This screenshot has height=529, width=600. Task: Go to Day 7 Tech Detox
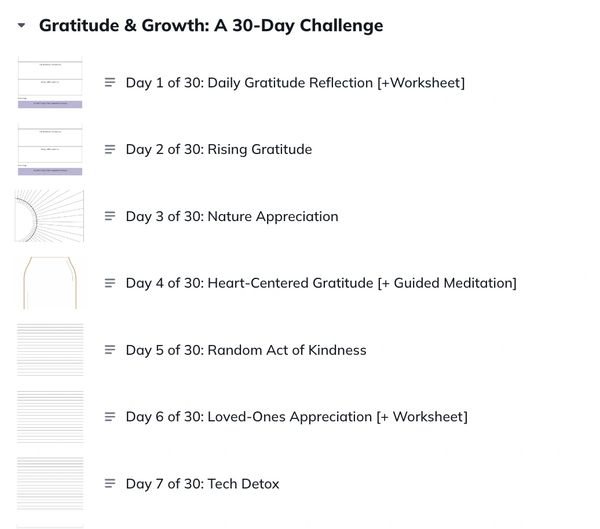[x=202, y=484]
